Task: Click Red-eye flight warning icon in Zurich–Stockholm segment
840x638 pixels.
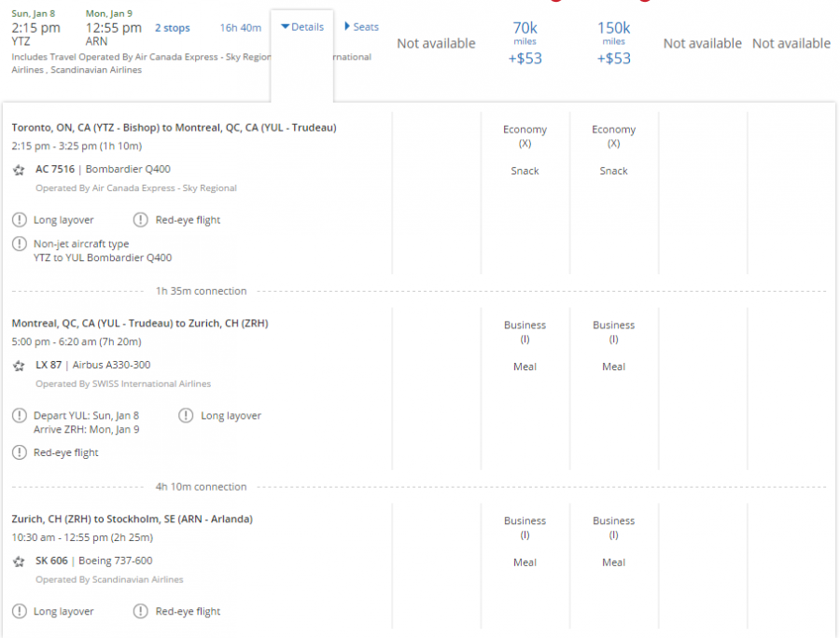Action: [140, 612]
